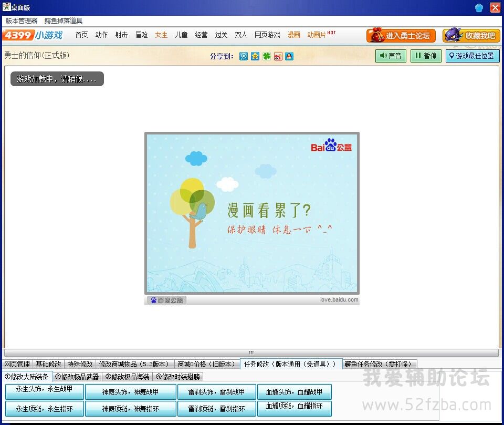
Task: Click the horizontal splitter bar below game area
Action: pos(251,353)
